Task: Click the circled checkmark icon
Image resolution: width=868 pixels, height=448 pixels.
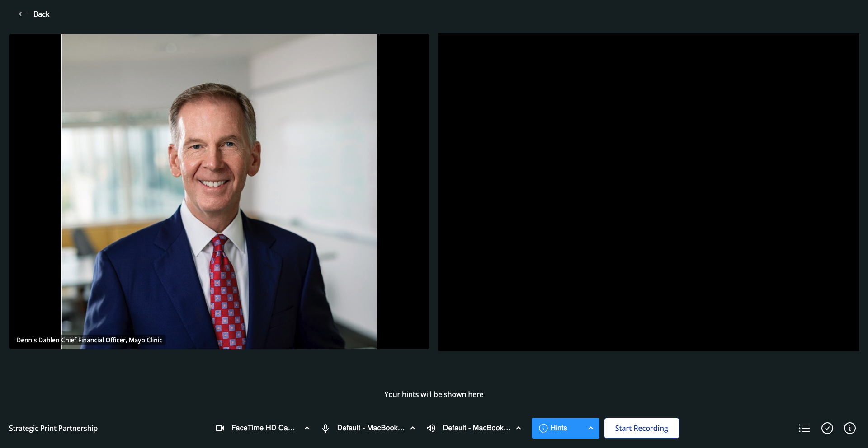Action: pos(827,428)
